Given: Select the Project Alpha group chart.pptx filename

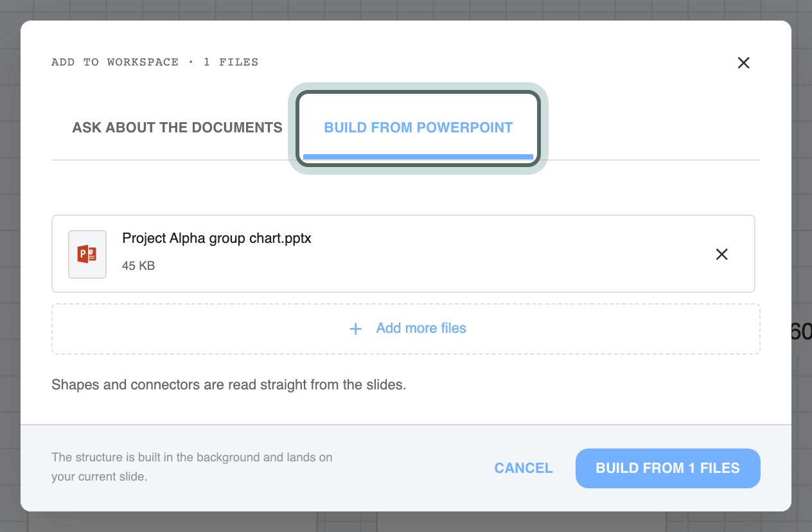Looking at the screenshot, I should tap(217, 238).
